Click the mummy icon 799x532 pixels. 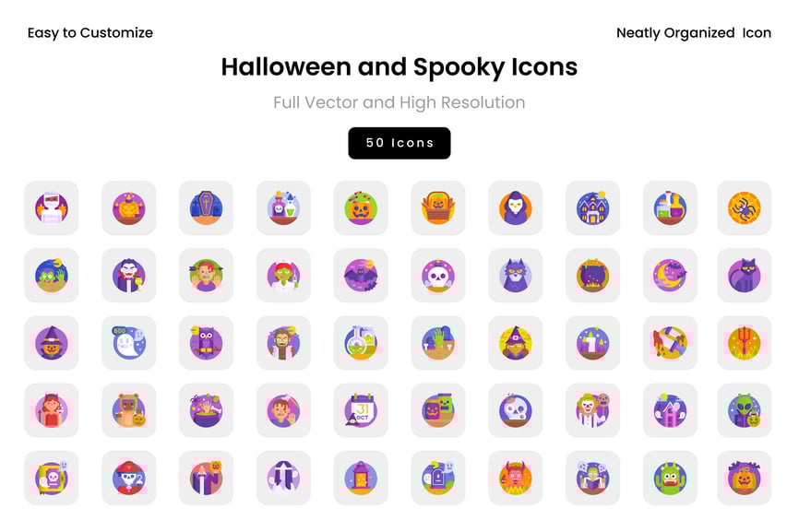(52, 207)
